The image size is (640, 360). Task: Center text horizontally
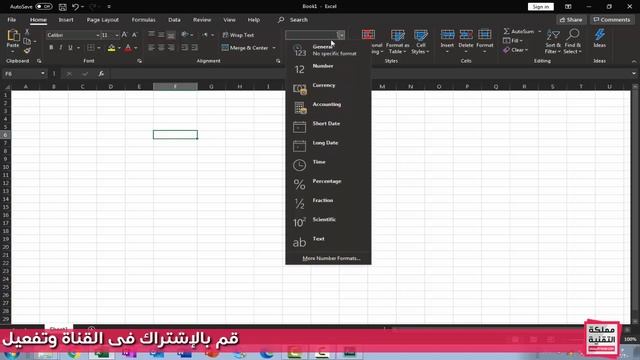(161, 48)
